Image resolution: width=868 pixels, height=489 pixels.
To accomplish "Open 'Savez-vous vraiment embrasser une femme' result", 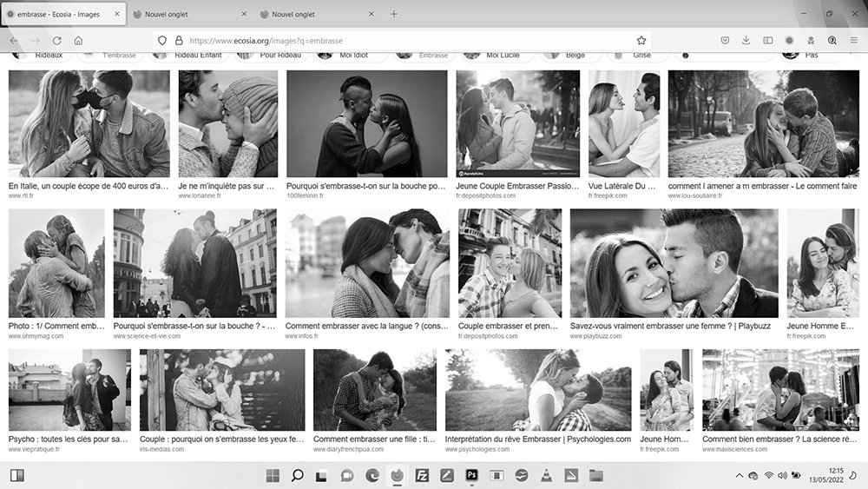I will 670,327.
